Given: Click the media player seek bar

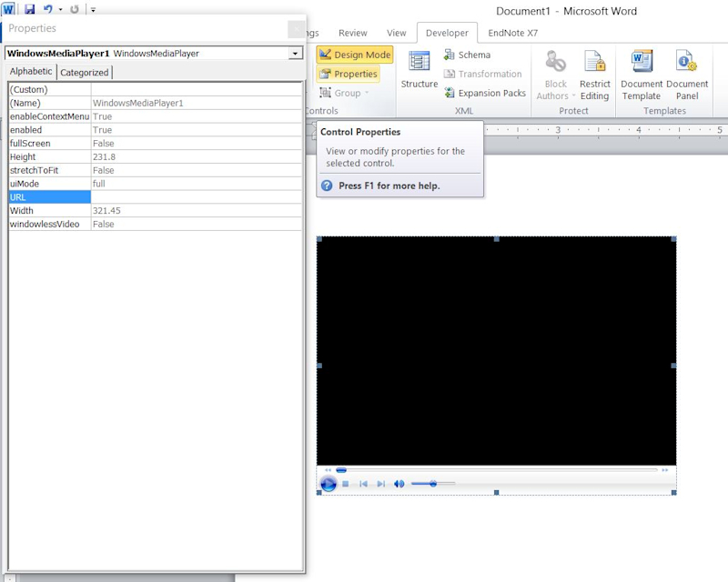Looking at the screenshot, I should point(496,469).
